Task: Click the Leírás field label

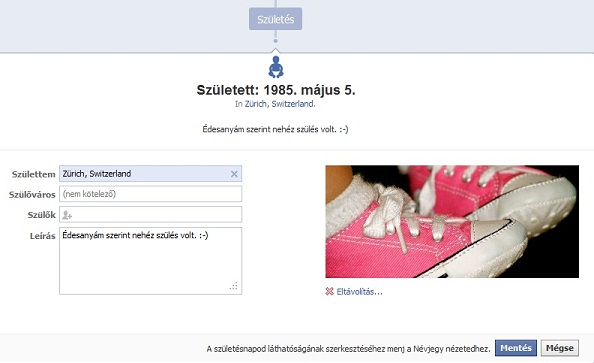Action: pos(42,236)
